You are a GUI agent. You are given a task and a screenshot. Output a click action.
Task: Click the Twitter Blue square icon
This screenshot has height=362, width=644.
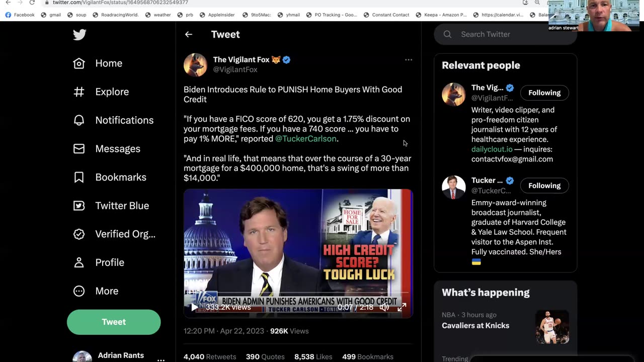79,206
